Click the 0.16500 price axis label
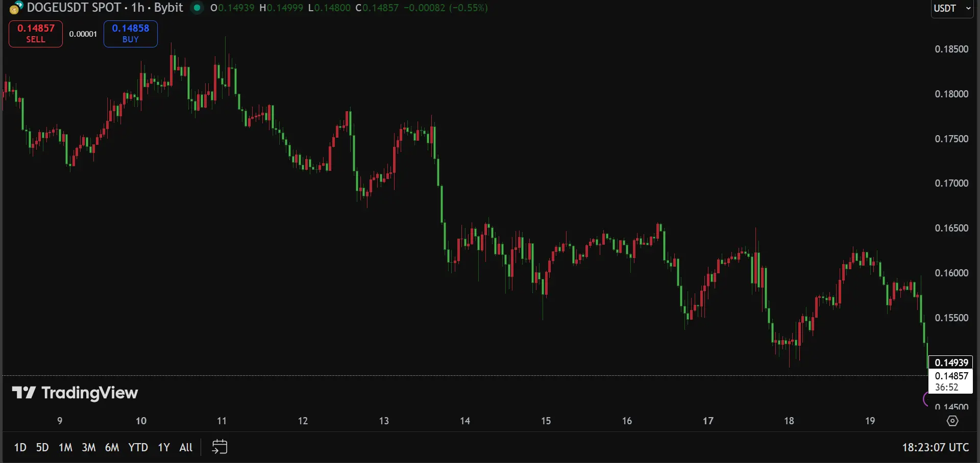 (x=951, y=228)
